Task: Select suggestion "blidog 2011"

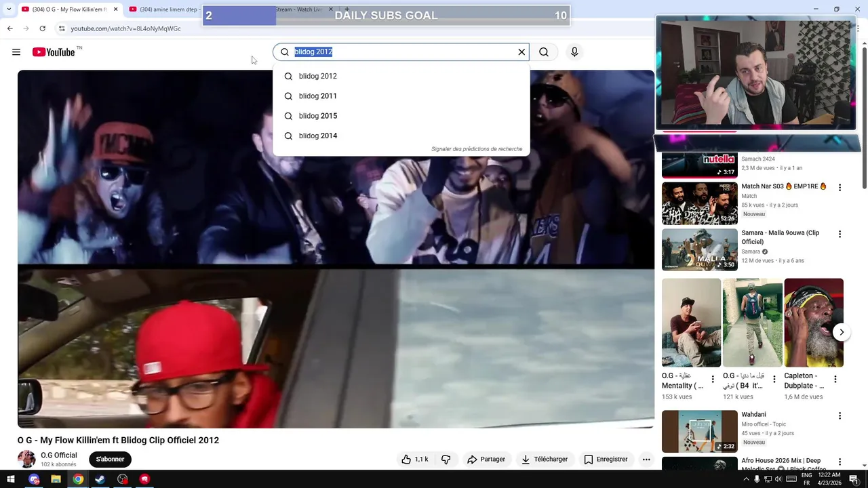Action: [x=401, y=96]
